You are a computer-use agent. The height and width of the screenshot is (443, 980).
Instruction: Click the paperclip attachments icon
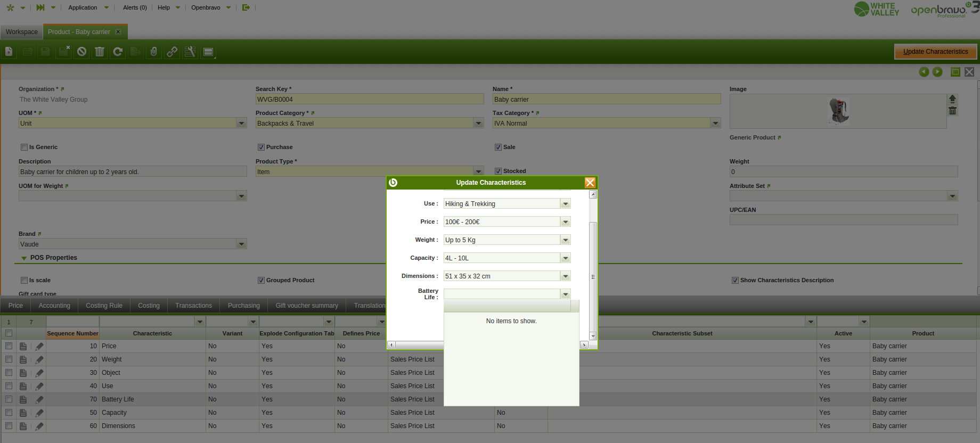coord(154,52)
